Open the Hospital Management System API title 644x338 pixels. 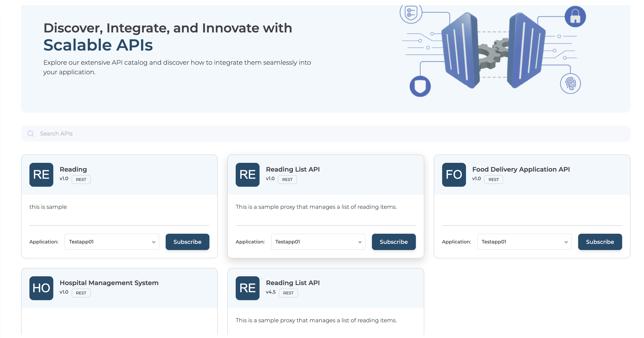[x=109, y=283]
